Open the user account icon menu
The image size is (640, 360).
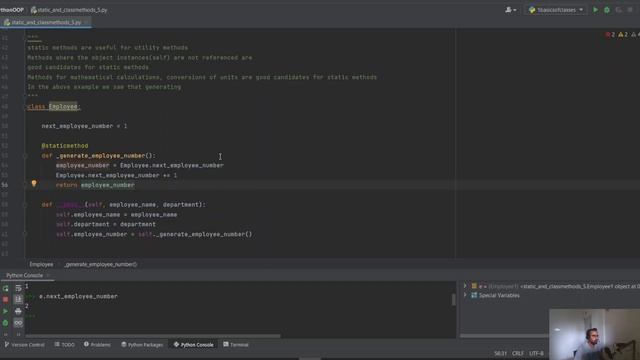click(510, 10)
